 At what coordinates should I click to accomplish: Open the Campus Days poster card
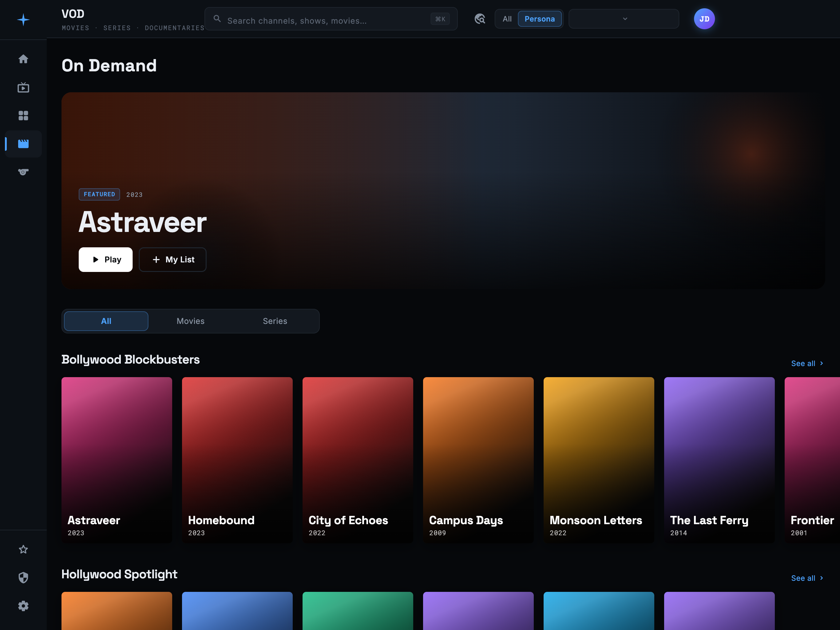(x=478, y=460)
